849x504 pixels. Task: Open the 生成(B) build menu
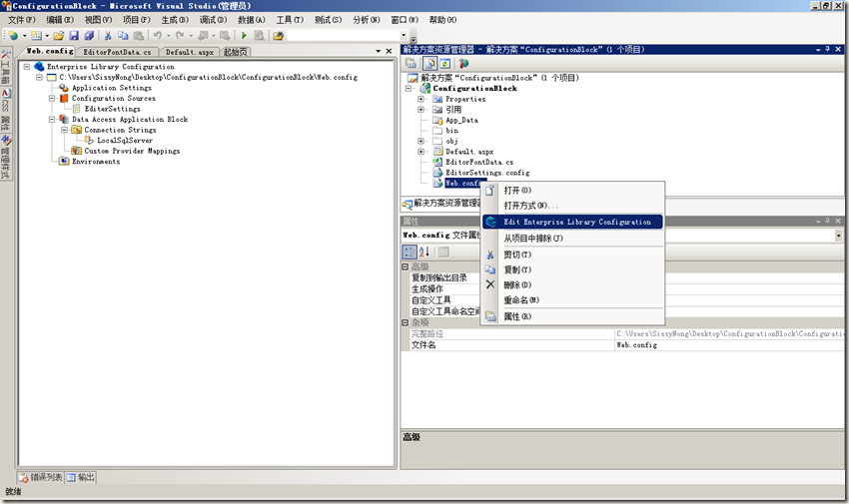(175, 20)
